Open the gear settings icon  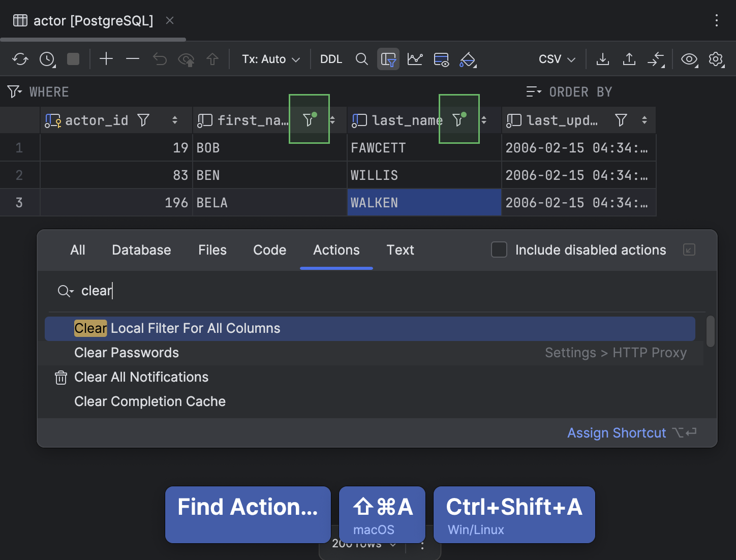point(716,59)
